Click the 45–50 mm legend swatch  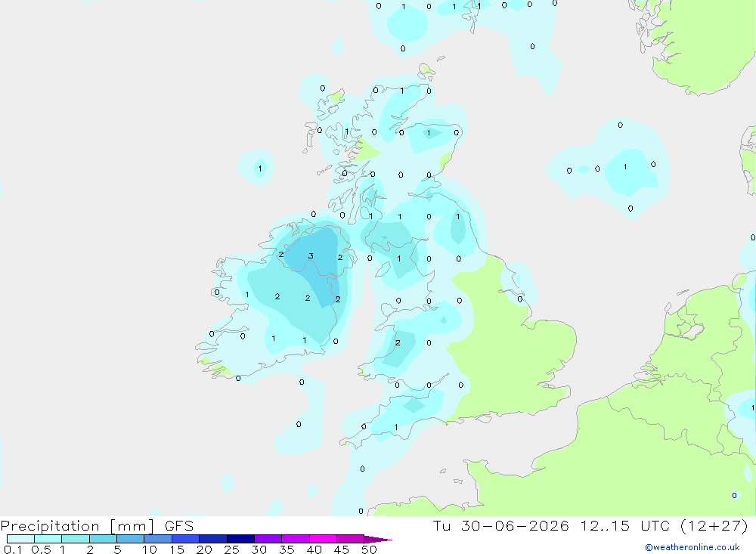click(x=351, y=539)
